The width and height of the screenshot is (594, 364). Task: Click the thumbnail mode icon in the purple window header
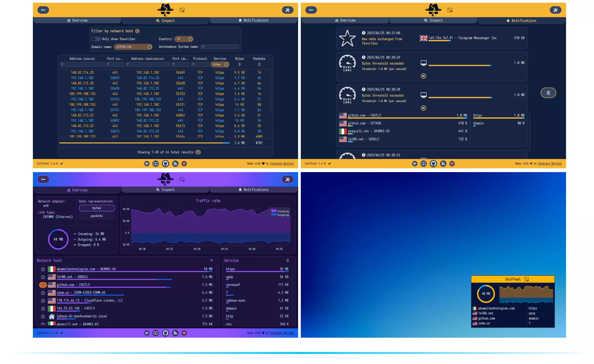pos(182,179)
